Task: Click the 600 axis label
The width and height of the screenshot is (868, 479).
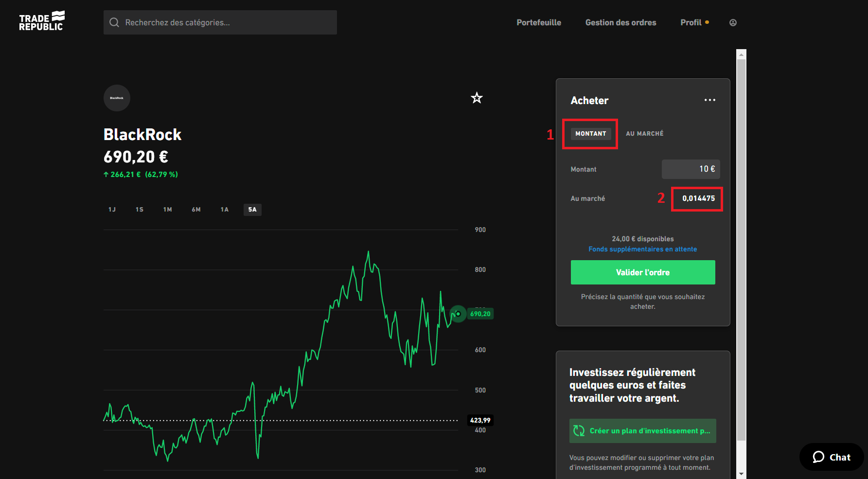Action: pyautogui.click(x=480, y=350)
